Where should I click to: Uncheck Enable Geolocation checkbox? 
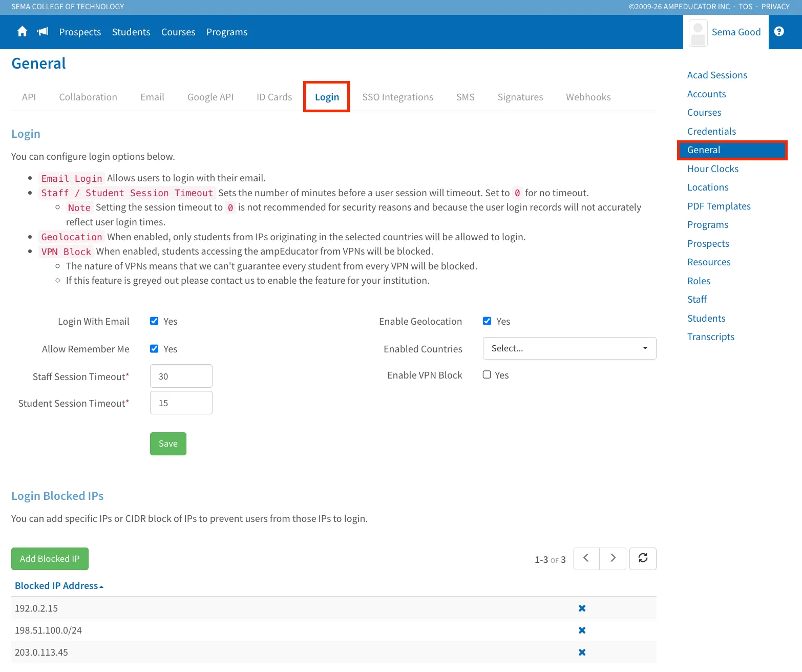point(487,321)
